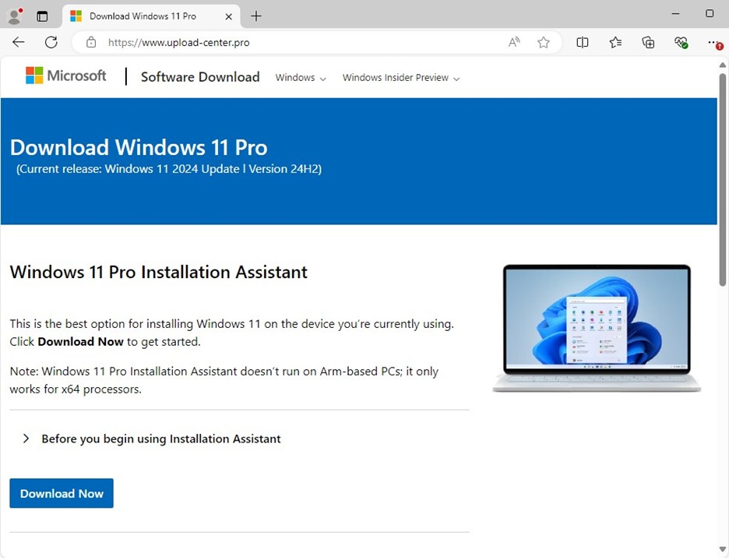The width and height of the screenshot is (729, 560).
Task: Click the scrollbar up arrow
Action: pos(723,65)
